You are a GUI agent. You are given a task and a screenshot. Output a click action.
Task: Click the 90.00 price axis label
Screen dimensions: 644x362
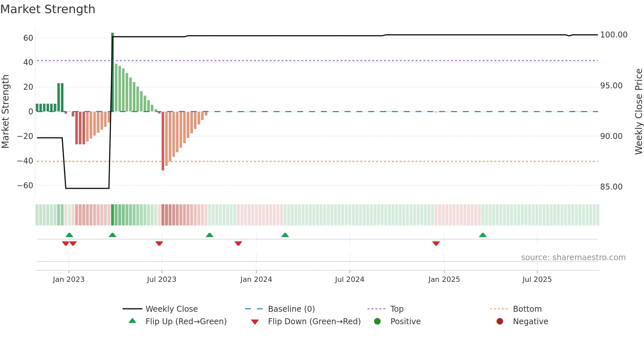pyautogui.click(x=611, y=136)
